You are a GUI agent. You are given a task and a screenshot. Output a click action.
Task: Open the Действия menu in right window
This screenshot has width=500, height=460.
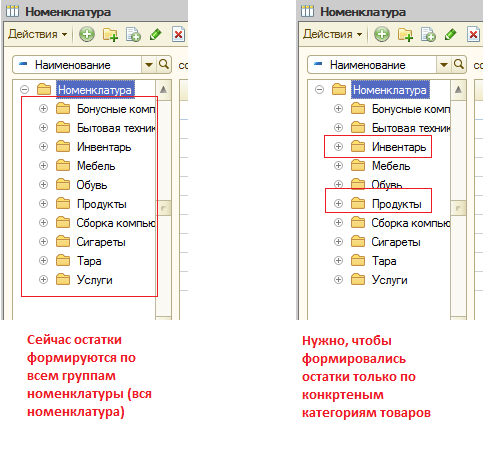(x=333, y=34)
